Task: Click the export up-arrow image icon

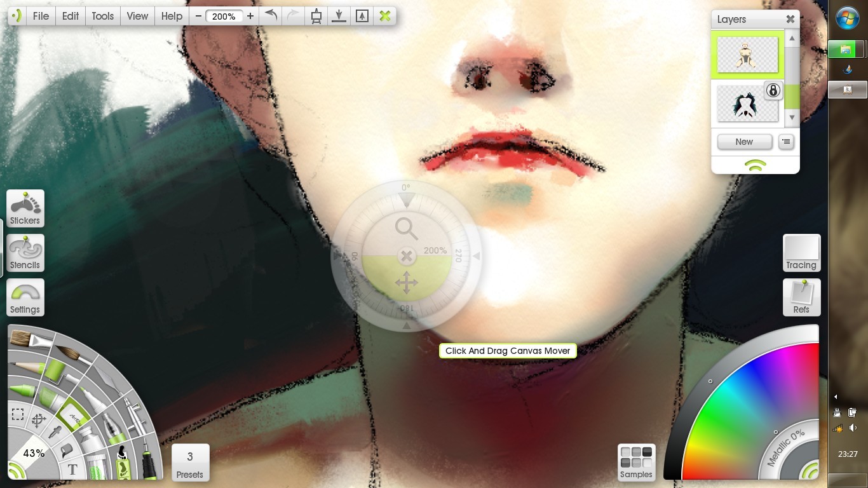Action: [x=362, y=16]
